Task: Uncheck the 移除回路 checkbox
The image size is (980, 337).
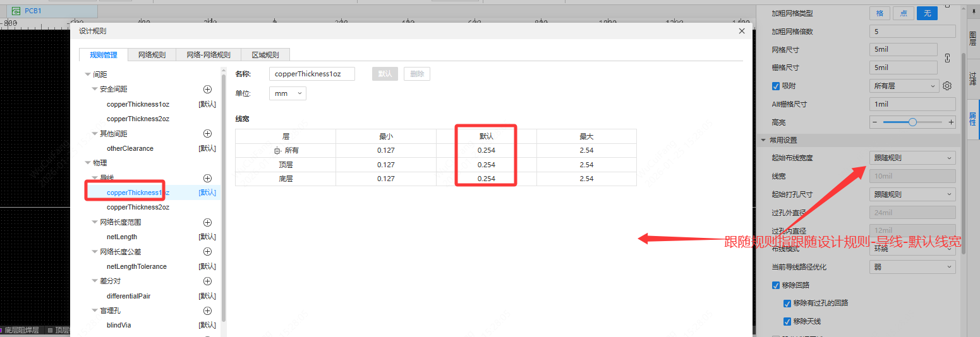Action: click(x=776, y=285)
